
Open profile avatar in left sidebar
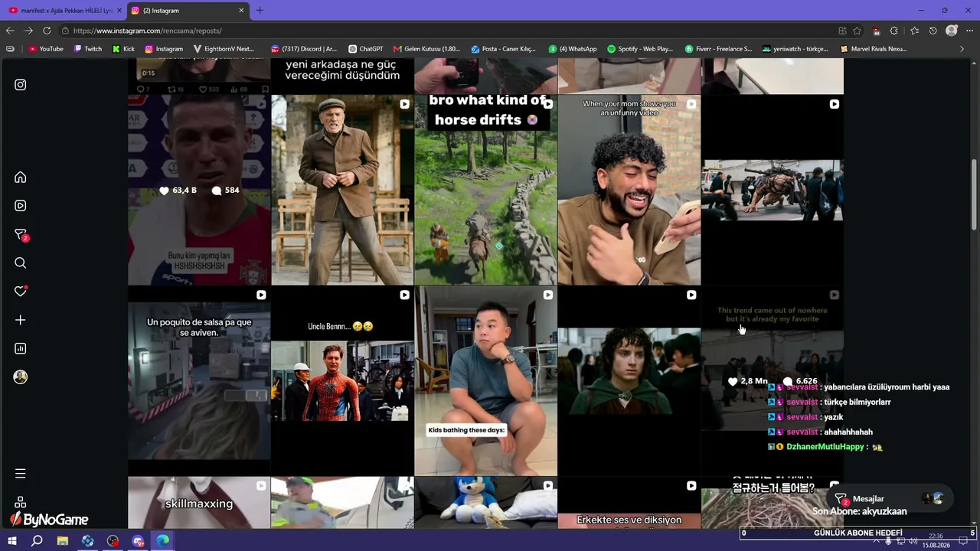21,377
